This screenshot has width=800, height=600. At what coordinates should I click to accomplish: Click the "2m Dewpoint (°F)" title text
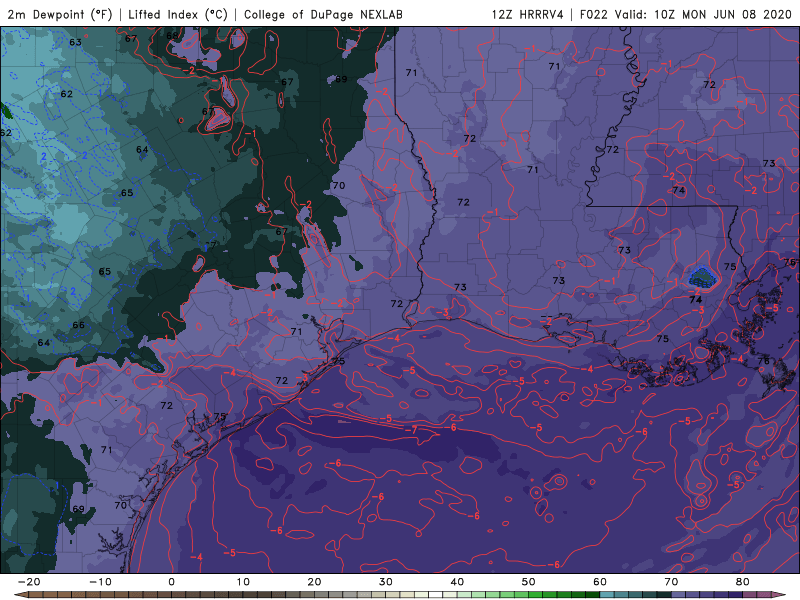point(60,14)
